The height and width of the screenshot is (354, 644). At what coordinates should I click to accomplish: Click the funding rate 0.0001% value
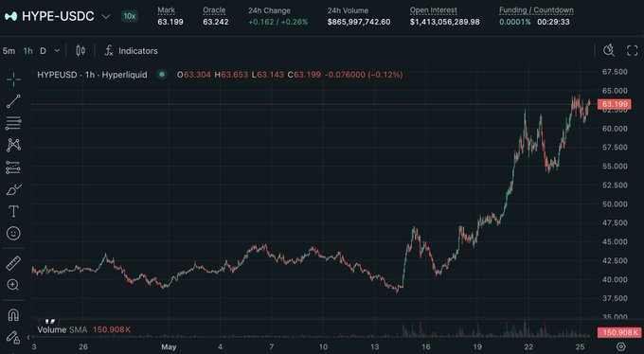point(515,22)
